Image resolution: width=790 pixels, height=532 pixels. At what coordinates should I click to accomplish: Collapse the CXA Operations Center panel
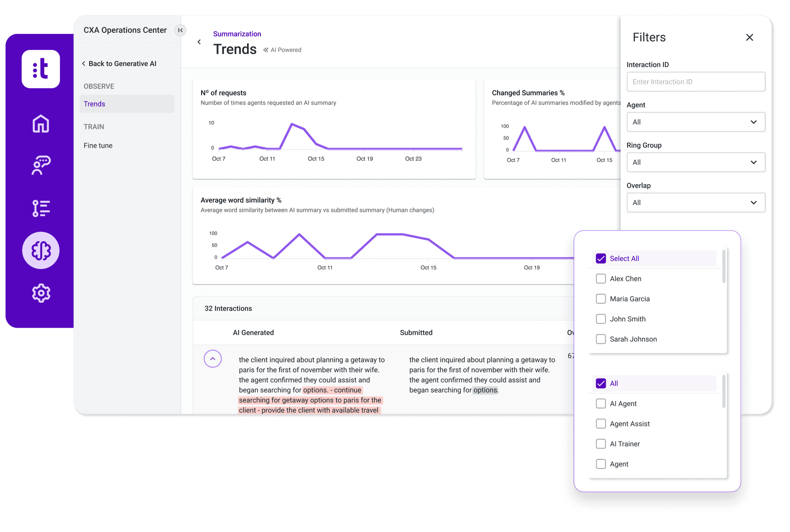pyautogui.click(x=180, y=30)
